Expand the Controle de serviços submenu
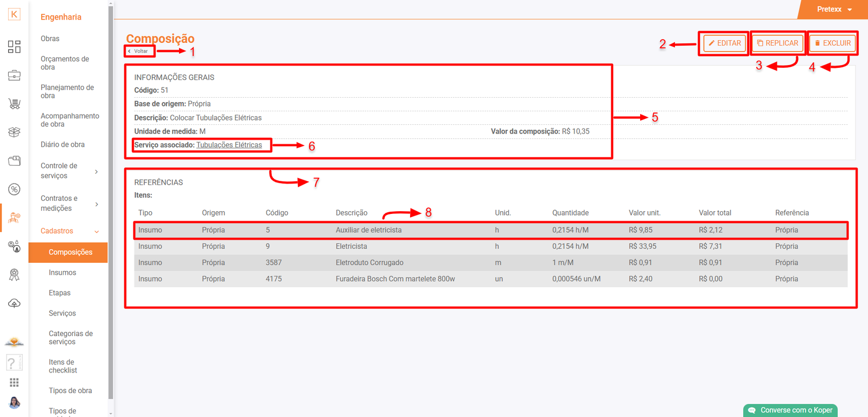The height and width of the screenshot is (417, 868). [97, 172]
